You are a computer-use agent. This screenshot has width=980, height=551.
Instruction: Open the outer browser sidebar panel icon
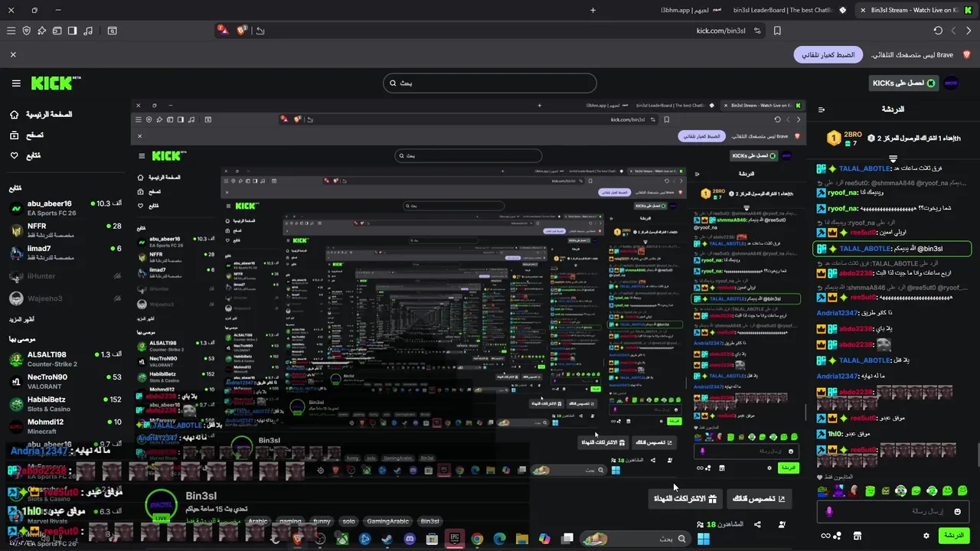pos(72,31)
